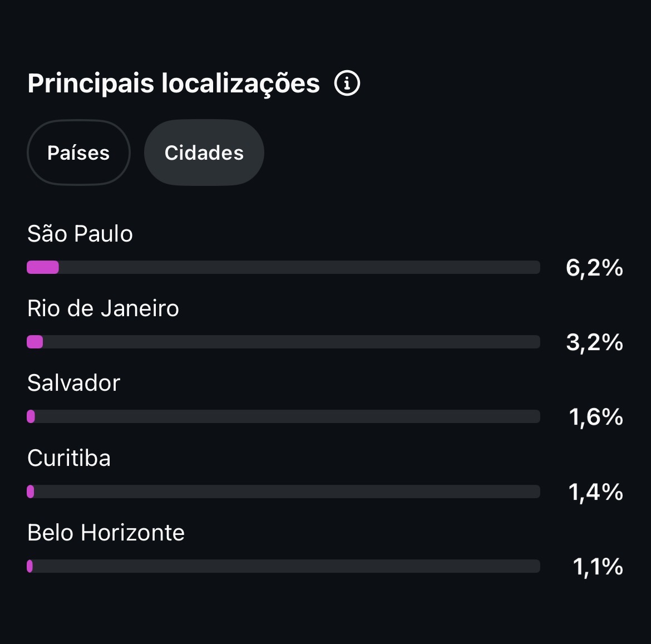This screenshot has width=651, height=644.
Task: Switch to the Países tab
Action: coord(78,153)
